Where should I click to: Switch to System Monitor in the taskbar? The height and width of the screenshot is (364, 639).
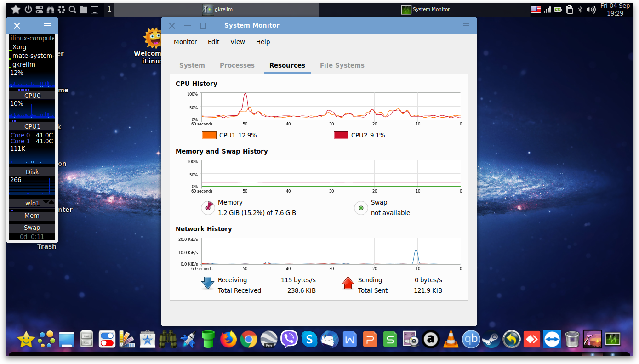(x=425, y=9)
